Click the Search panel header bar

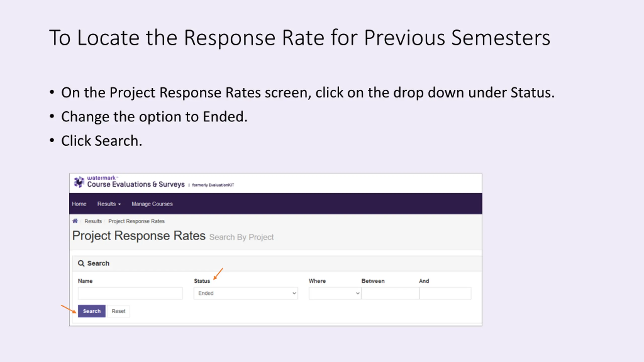(277, 263)
